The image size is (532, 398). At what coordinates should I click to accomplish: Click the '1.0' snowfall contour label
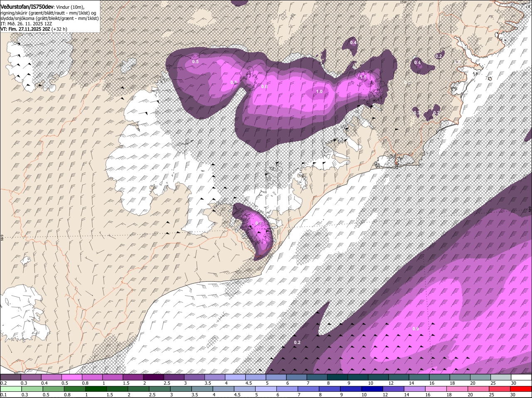(319, 92)
